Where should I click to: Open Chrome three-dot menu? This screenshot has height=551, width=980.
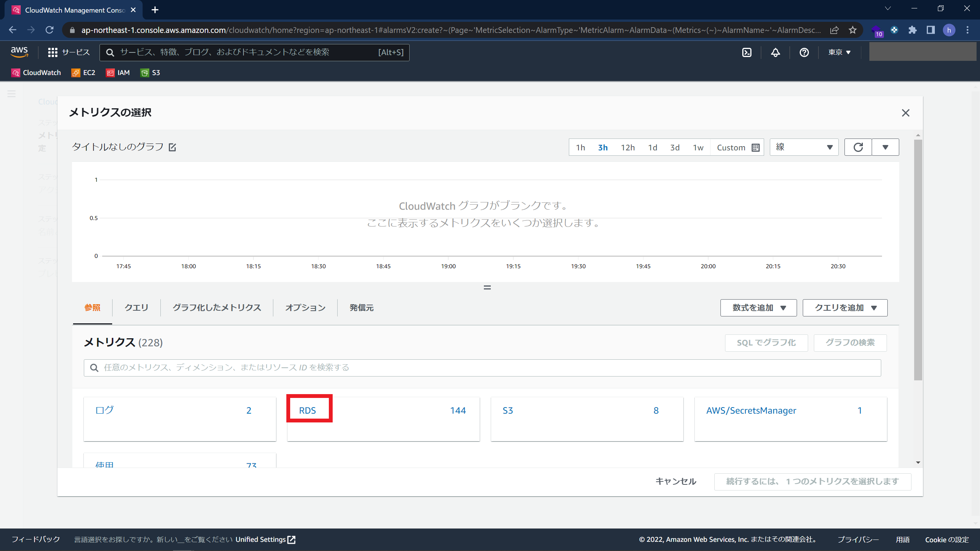click(967, 30)
